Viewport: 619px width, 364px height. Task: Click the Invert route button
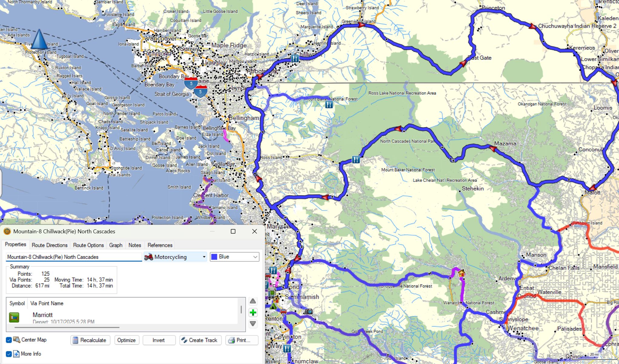click(x=159, y=340)
